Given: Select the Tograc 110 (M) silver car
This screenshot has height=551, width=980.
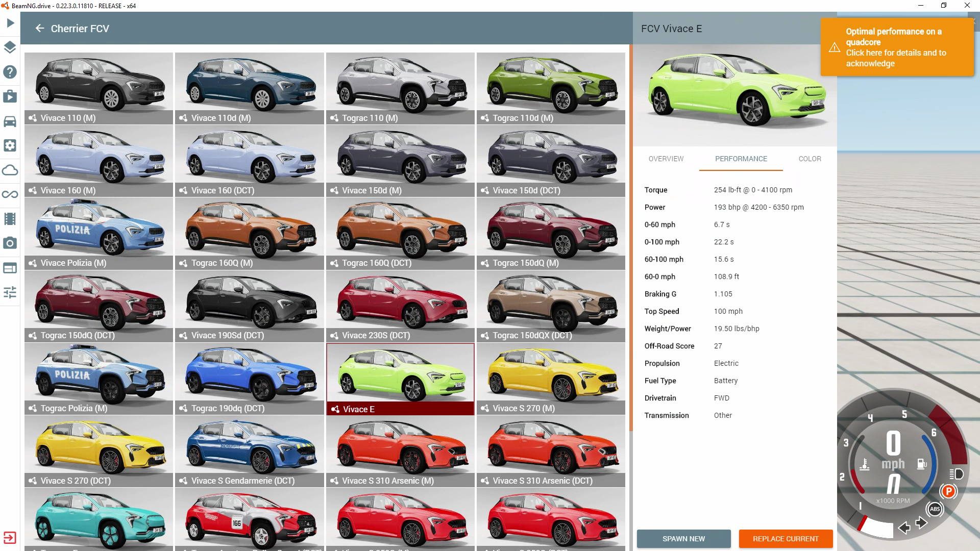Looking at the screenshot, I should click(x=400, y=88).
